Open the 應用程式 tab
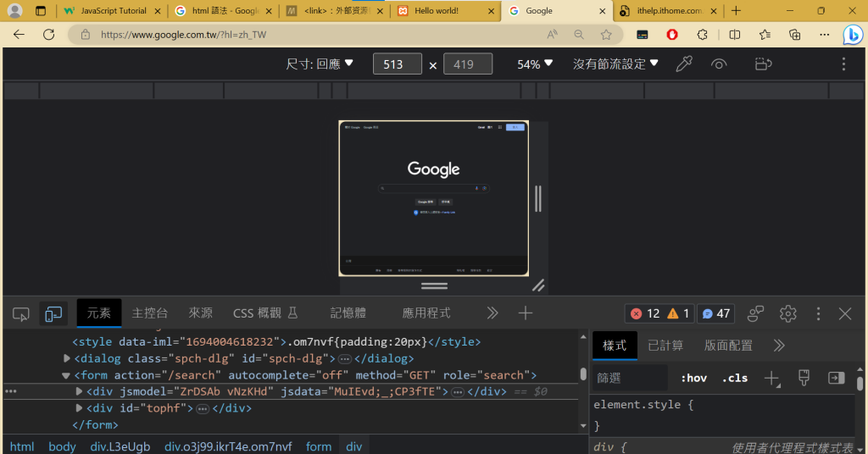Image resolution: width=868 pixels, height=454 pixels. (x=426, y=313)
